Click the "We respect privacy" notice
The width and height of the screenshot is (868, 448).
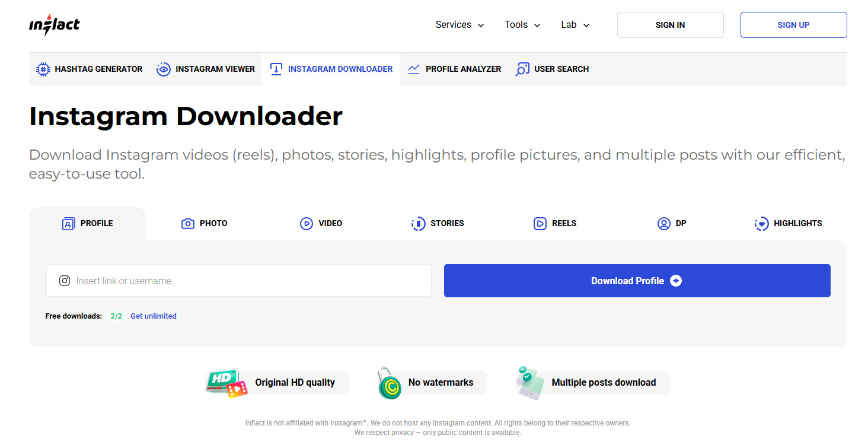[x=438, y=433]
